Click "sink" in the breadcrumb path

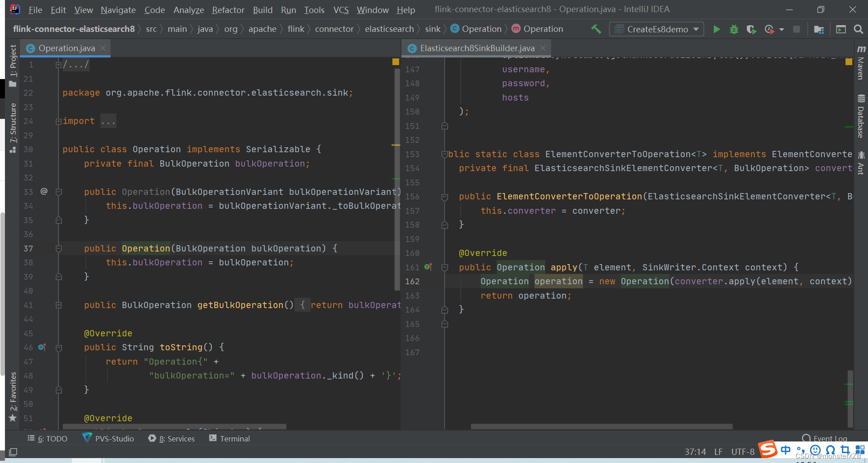click(432, 29)
